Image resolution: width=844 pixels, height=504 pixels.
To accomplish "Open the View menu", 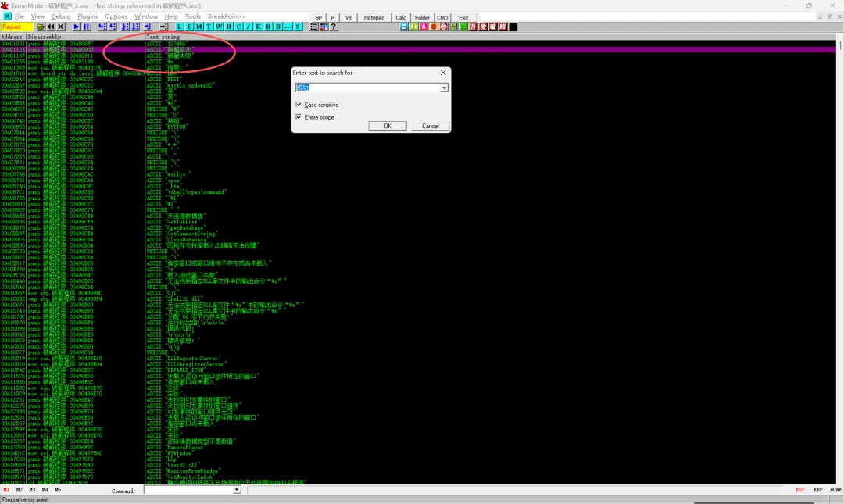I will (x=38, y=16).
